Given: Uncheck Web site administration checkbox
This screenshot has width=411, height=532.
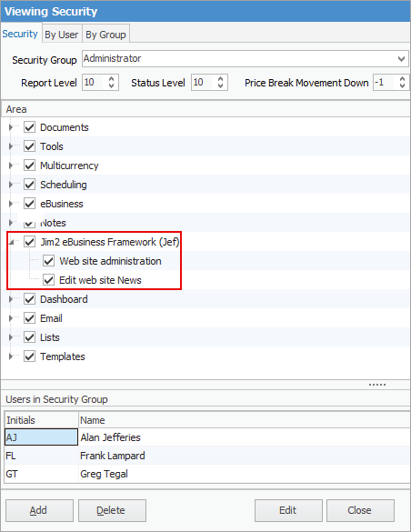Looking at the screenshot, I should (48, 261).
